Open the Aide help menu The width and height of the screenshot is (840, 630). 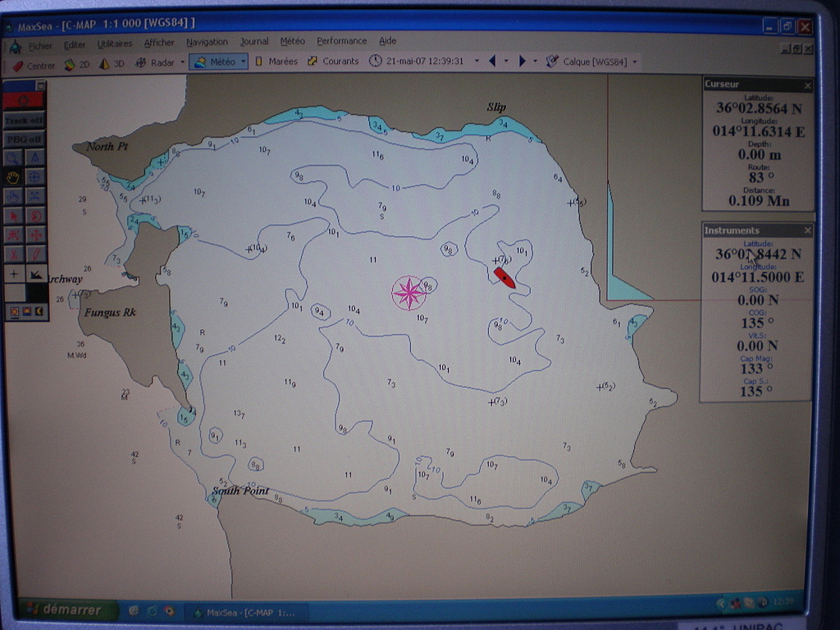pyautogui.click(x=387, y=41)
